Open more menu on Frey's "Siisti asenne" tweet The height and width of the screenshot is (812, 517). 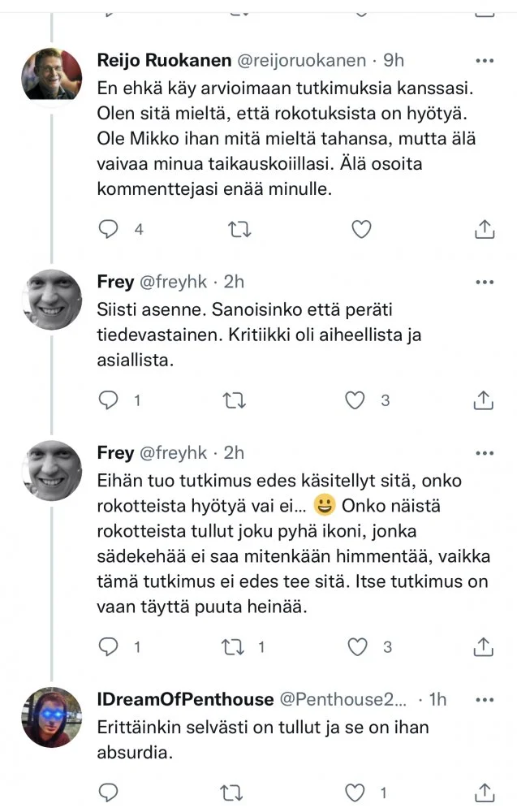pos(485,283)
